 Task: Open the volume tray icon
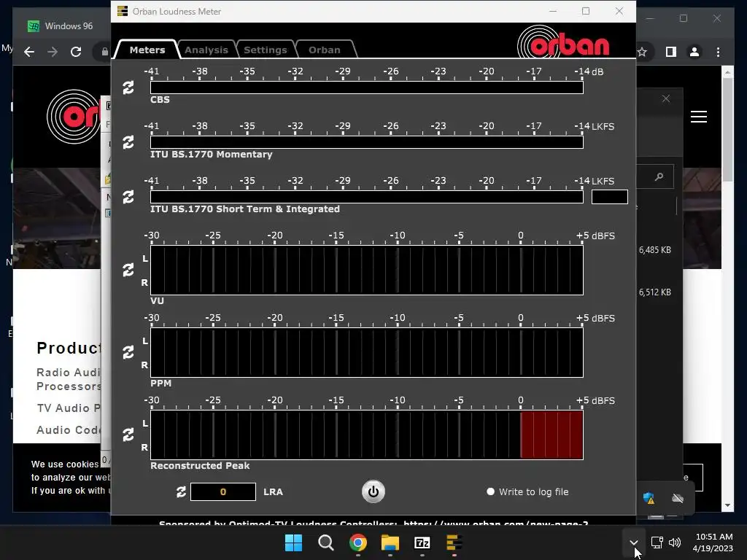pos(675,542)
